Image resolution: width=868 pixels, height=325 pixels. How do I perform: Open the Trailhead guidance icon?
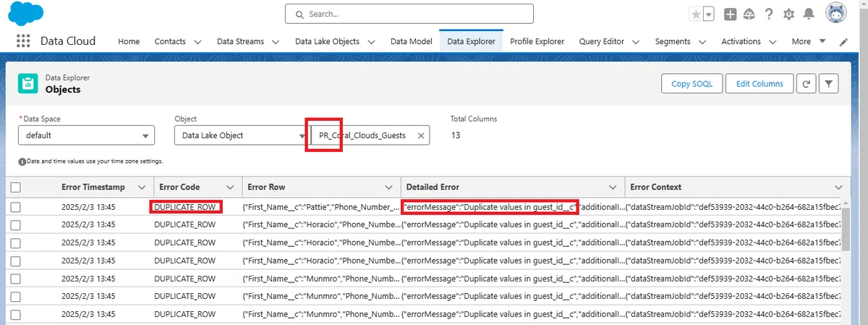pos(749,14)
